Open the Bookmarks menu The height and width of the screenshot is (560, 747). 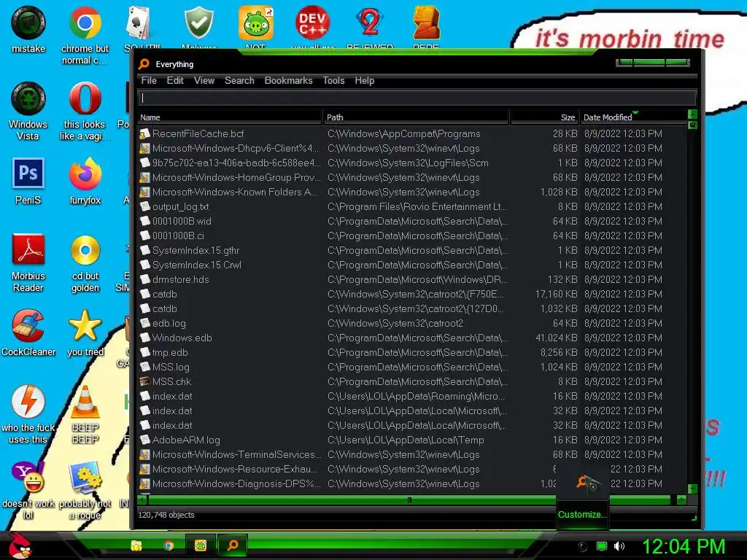[x=288, y=80]
